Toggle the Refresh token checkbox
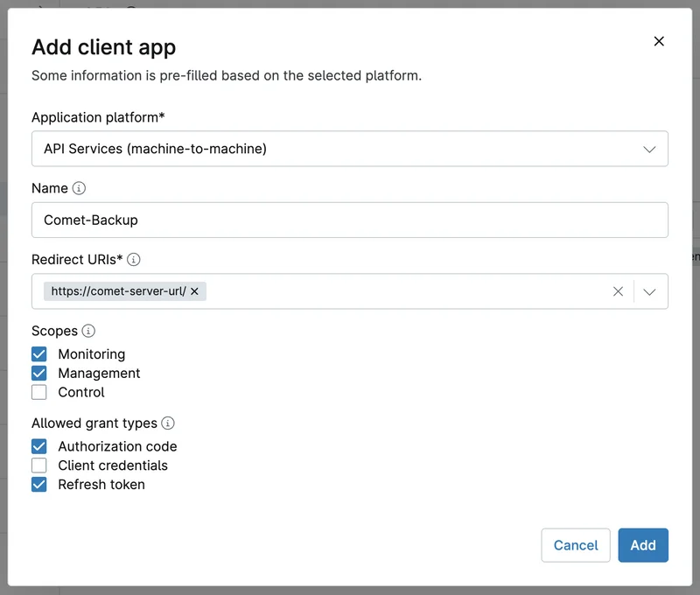The image size is (700, 595). coord(38,485)
